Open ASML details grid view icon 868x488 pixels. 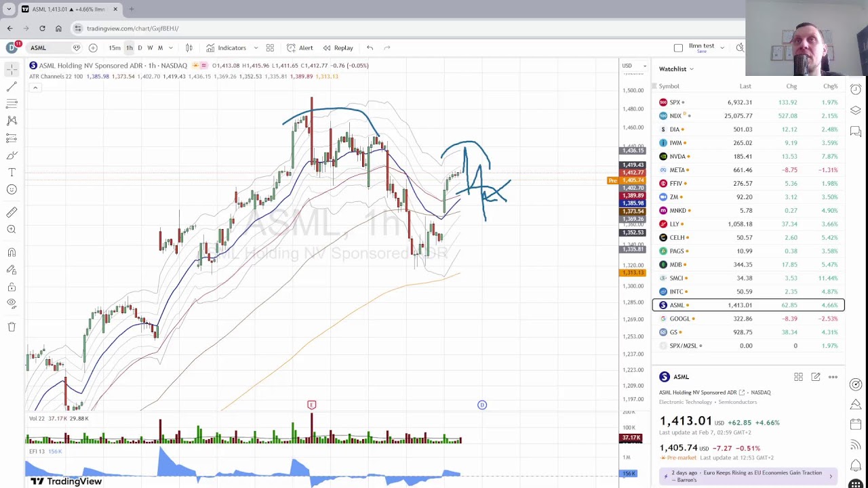point(798,377)
